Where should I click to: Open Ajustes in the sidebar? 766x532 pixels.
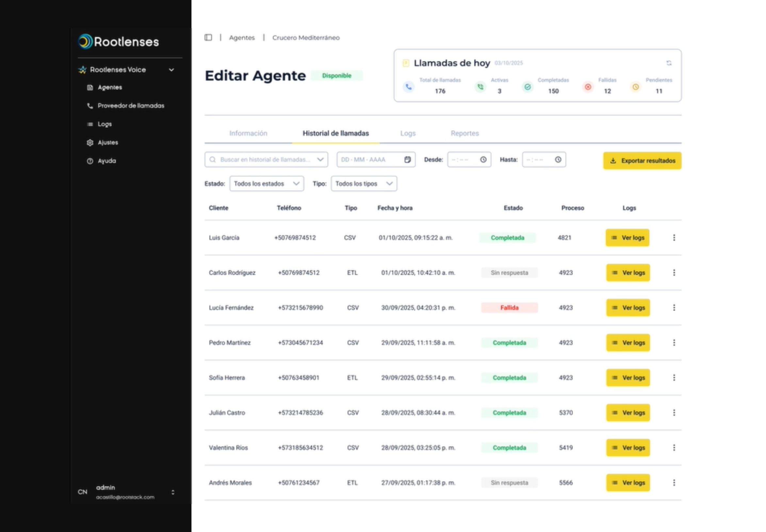[107, 142]
